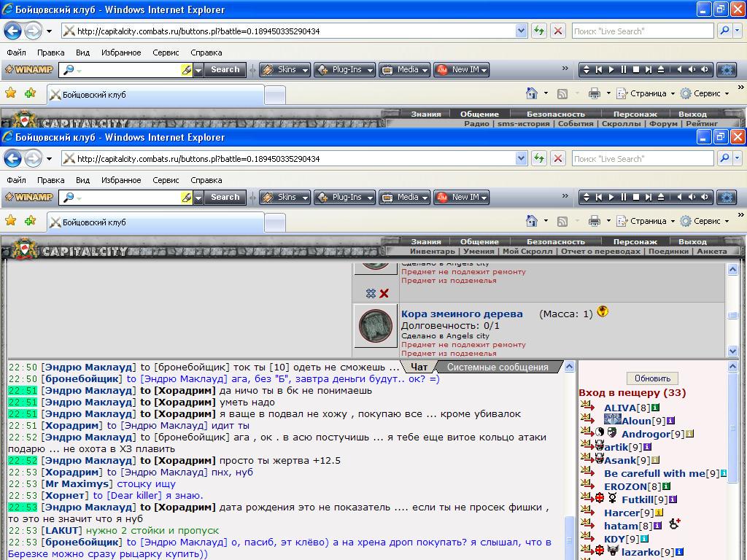
Task: Click the yin-yang icon next to Androgor
Action: (599, 433)
